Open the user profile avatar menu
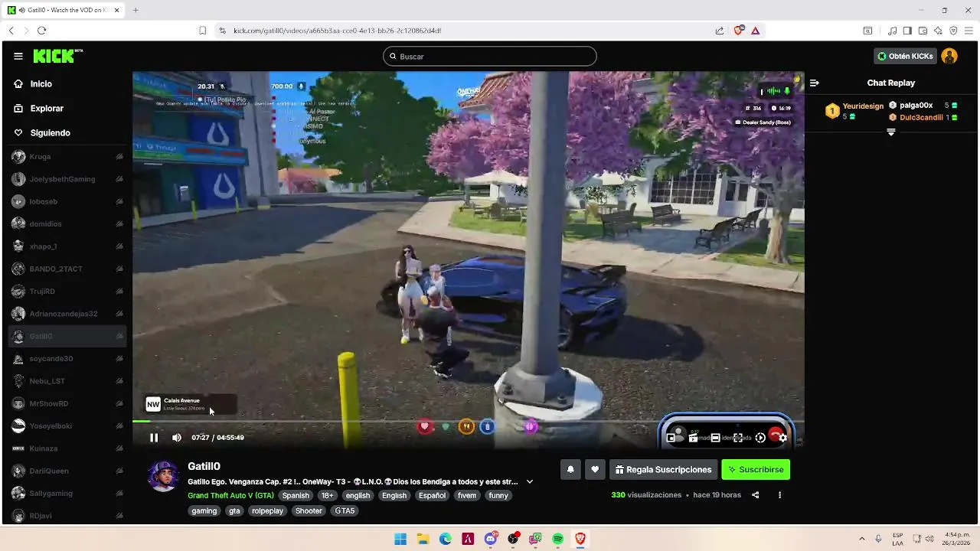The width and height of the screenshot is (980, 551). click(949, 56)
